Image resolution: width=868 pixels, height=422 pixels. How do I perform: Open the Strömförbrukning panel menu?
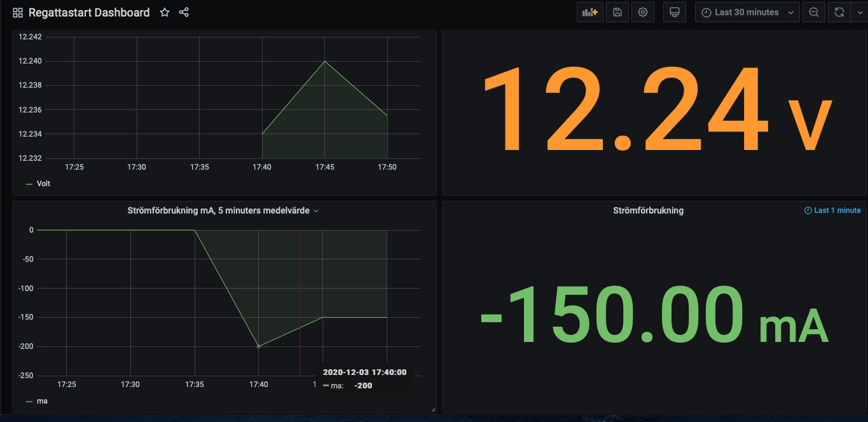(x=648, y=210)
